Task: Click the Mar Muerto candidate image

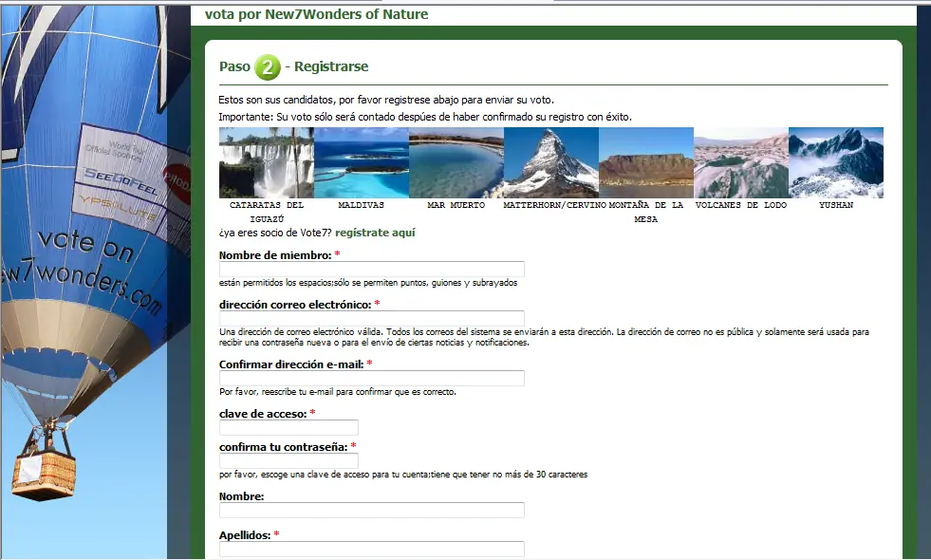Action: click(456, 162)
